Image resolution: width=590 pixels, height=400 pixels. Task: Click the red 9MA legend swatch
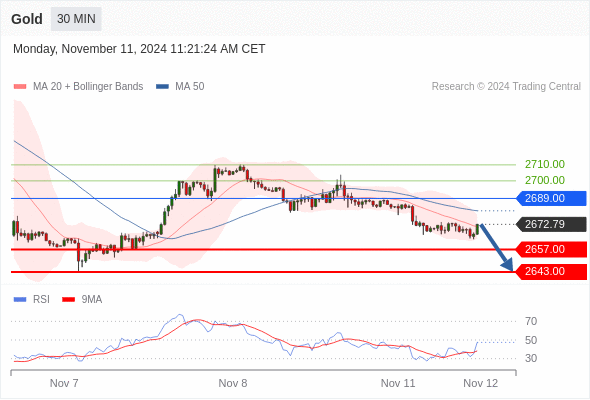[x=68, y=300]
